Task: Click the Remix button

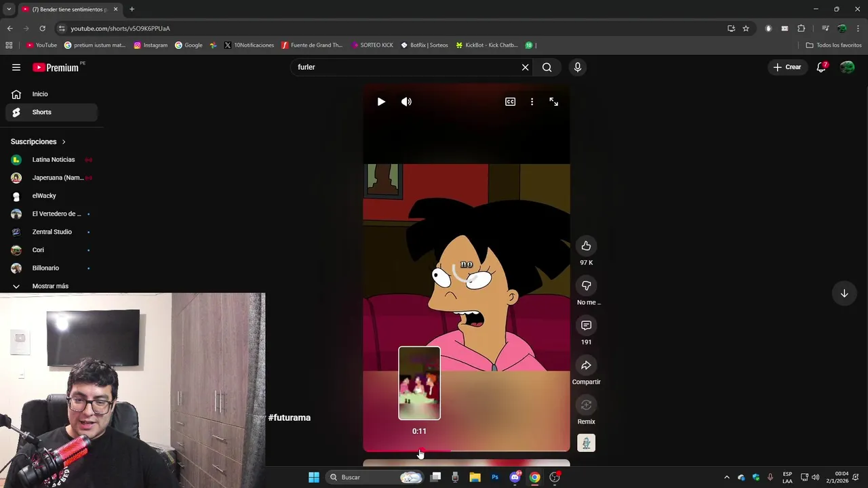Action: click(x=586, y=405)
